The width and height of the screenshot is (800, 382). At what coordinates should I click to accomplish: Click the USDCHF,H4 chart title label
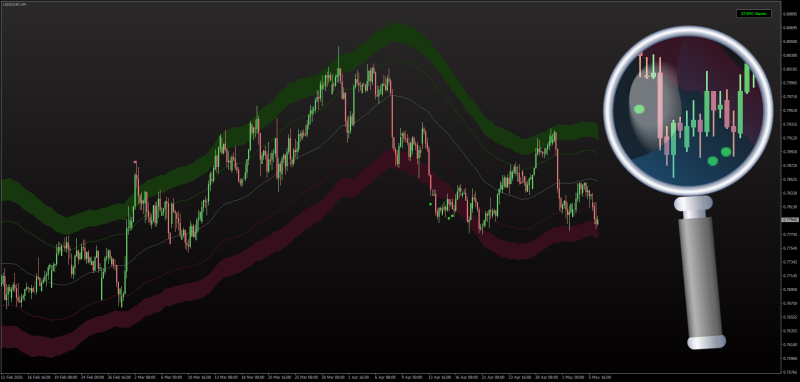pyautogui.click(x=15, y=4)
